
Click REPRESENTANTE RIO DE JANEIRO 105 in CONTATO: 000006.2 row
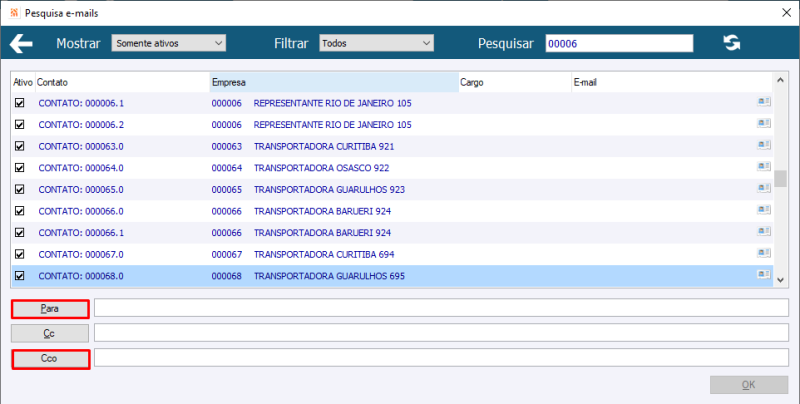333,125
